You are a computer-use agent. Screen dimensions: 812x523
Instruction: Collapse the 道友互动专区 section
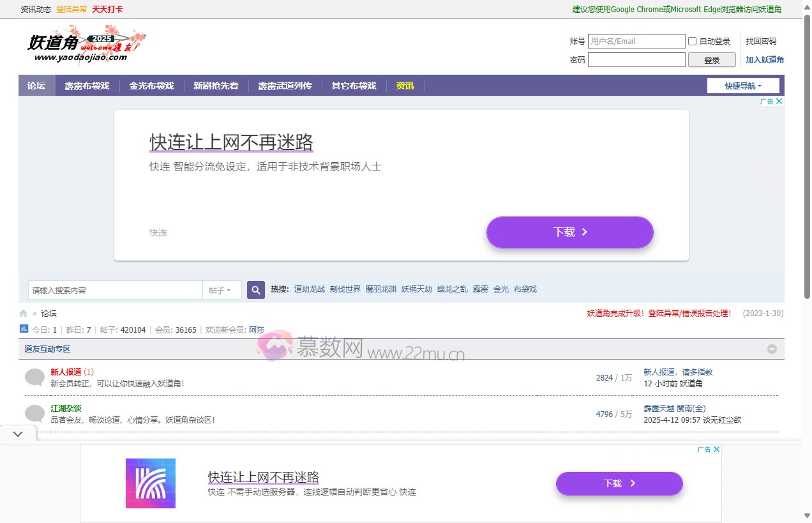[x=772, y=349]
